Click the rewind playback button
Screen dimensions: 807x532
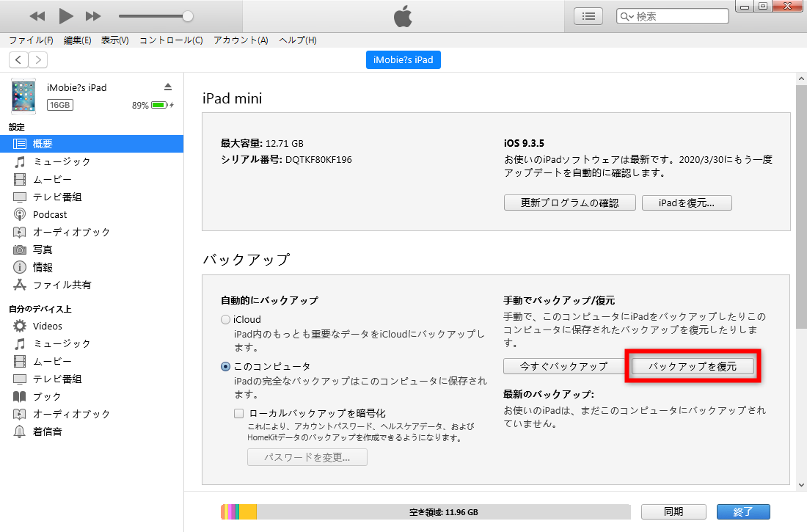tap(37, 16)
